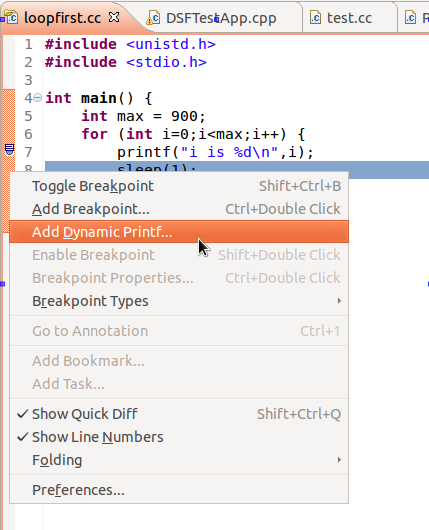Switch to the DSFTestApp.cpp tab
The width and height of the screenshot is (429, 530).
click(x=221, y=18)
